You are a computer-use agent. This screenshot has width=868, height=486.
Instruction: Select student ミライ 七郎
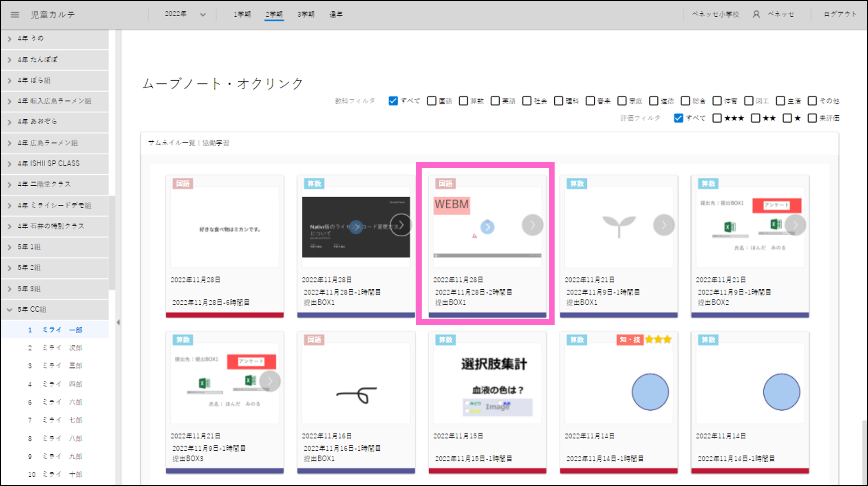(55, 420)
